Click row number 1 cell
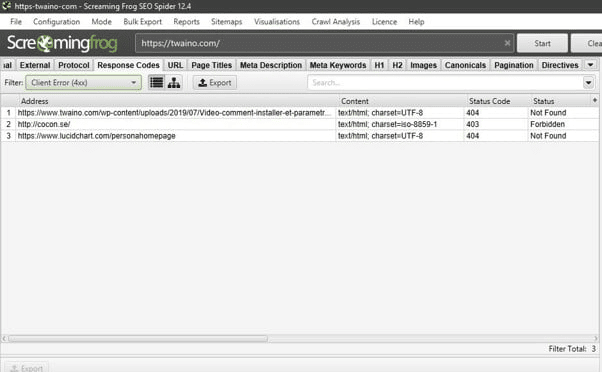The height and width of the screenshot is (372, 602). pyautogui.click(x=8, y=112)
